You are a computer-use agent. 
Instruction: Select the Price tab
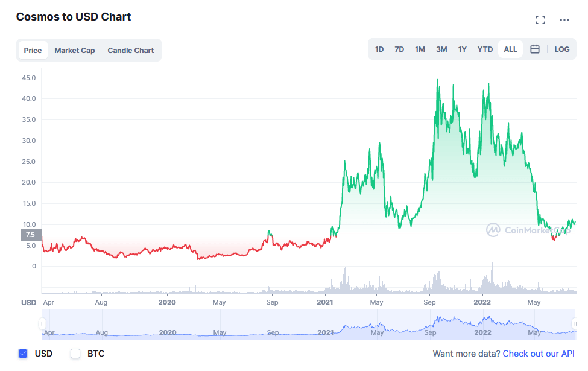point(33,51)
